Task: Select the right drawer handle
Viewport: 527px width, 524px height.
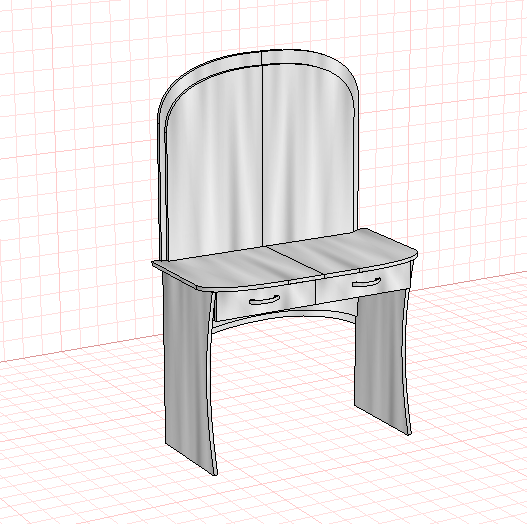Action: coord(366,282)
